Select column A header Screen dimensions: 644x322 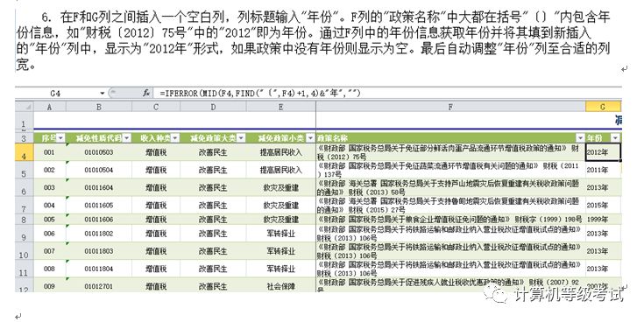click(x=50, y=107)
